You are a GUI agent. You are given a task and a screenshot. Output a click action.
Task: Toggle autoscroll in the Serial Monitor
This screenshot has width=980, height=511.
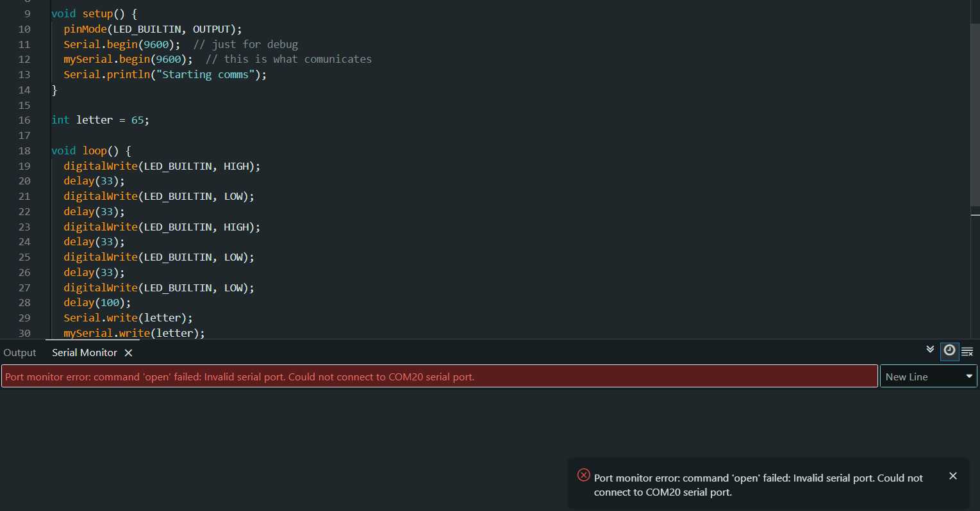[x=930, y=350]
